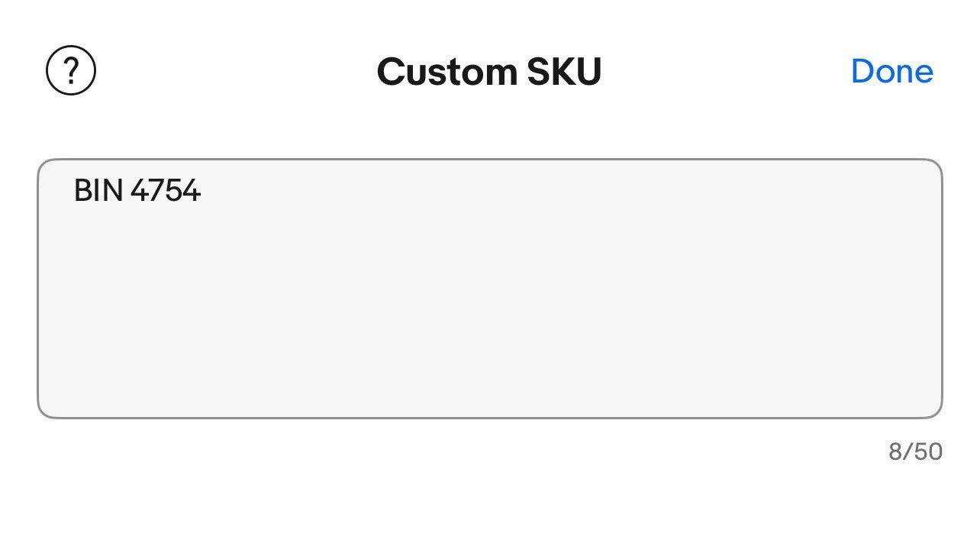Viewport: 980px width, 556px height.
Task: Click the blue Done link
Action: pyautogui.click(x=891, y=71)
